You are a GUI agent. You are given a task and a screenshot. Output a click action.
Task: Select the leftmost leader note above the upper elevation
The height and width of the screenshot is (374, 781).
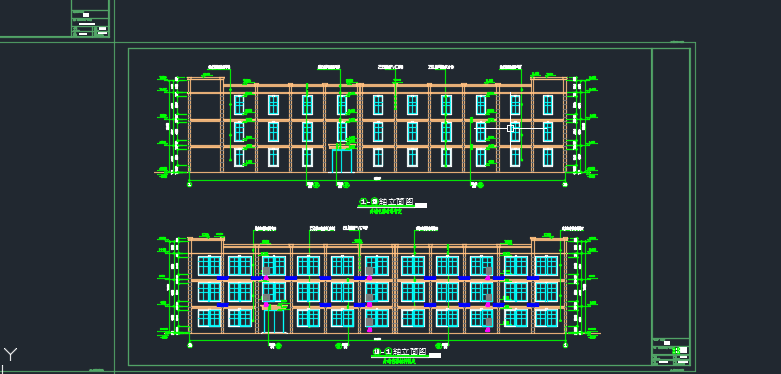219,66
